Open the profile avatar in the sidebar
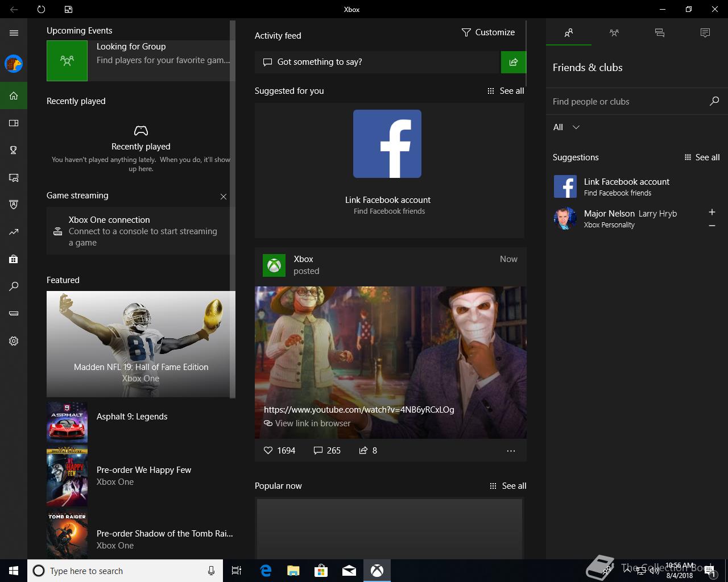 (x=14, y=64)
